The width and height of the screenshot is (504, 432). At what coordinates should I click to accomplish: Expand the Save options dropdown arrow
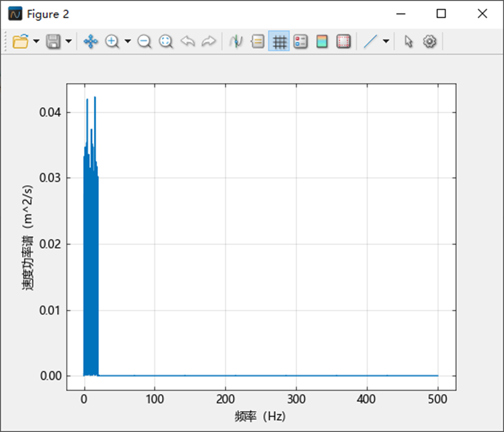[69, 41]
